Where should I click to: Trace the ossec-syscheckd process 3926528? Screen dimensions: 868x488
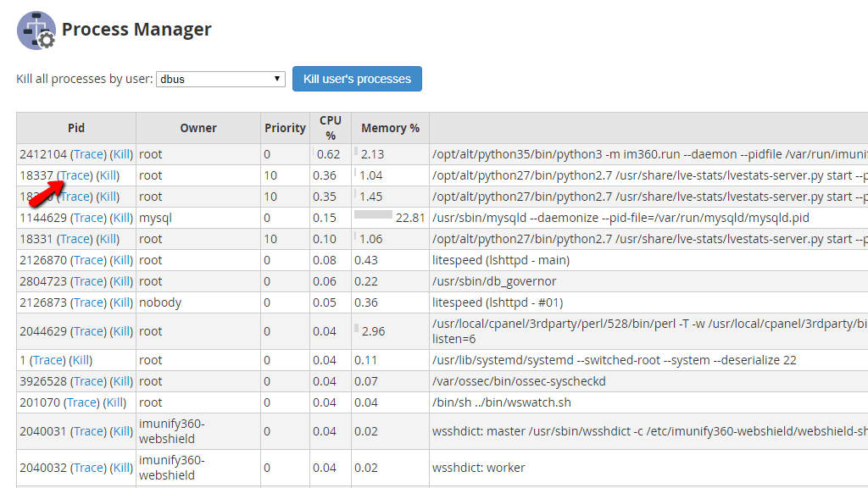tap(87, 381)
